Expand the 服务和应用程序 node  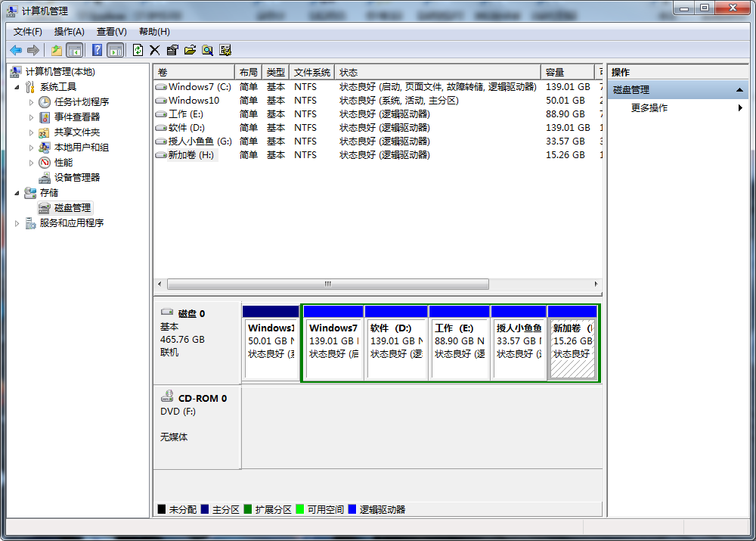17,223
